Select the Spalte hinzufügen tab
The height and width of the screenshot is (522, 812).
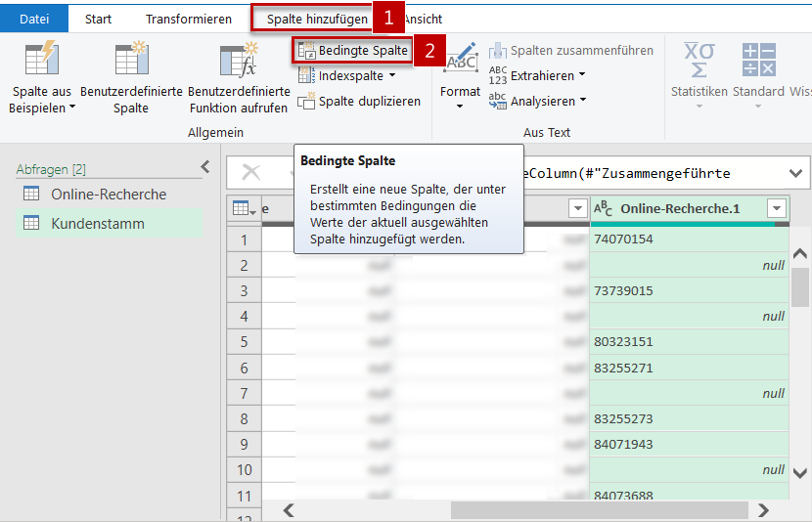click(317, 20)
